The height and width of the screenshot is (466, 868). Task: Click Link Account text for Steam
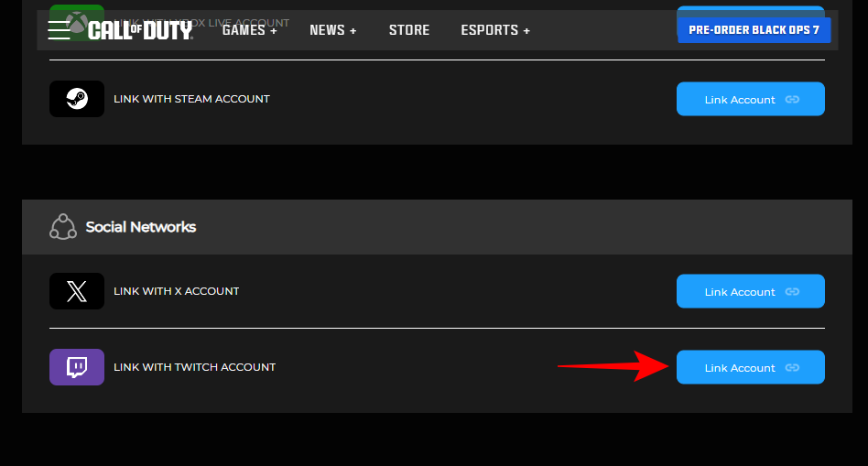coord(740,100)
